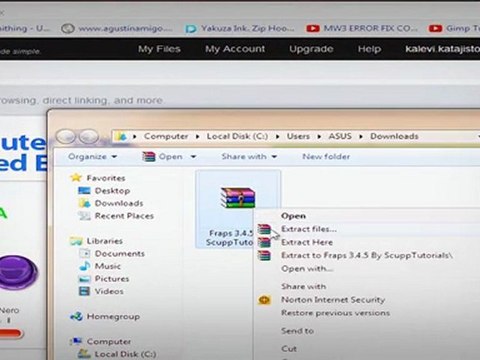Click the purple round button on webpage
Screen dimensions: 480x360
[18, 272]
